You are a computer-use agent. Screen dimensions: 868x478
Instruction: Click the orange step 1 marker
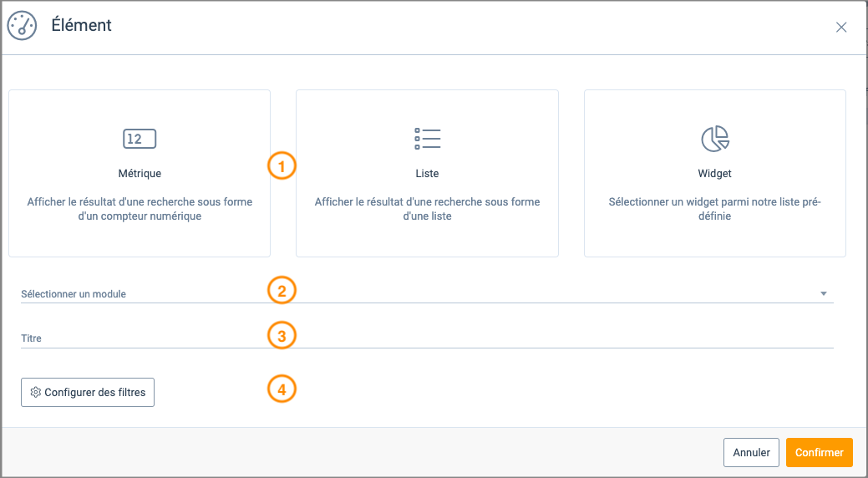pyautogui.click(x=282, y=166)
